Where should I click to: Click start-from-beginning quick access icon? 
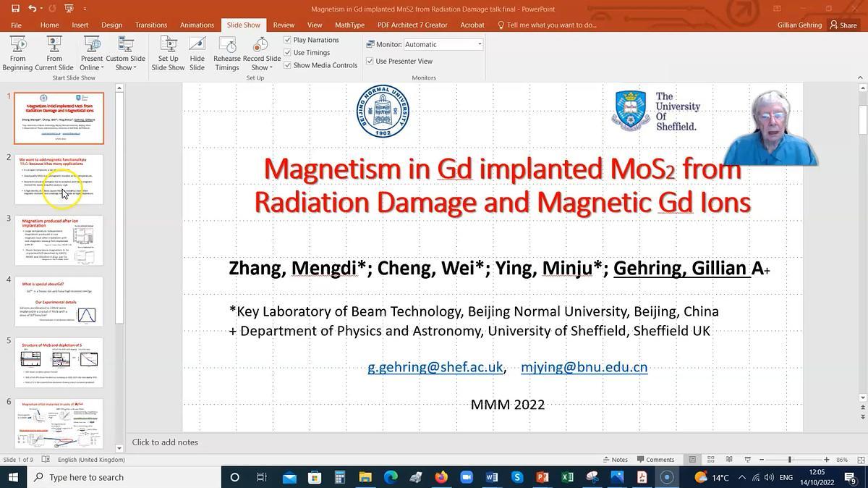pyautogui.click(x=69, y=9)
